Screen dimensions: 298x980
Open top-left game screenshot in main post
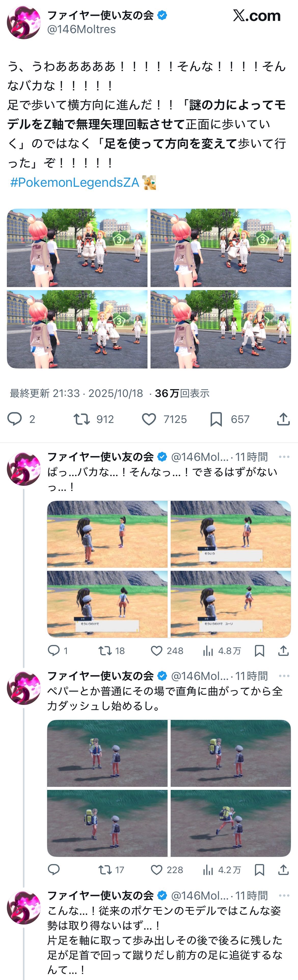(x=77, y=248)
